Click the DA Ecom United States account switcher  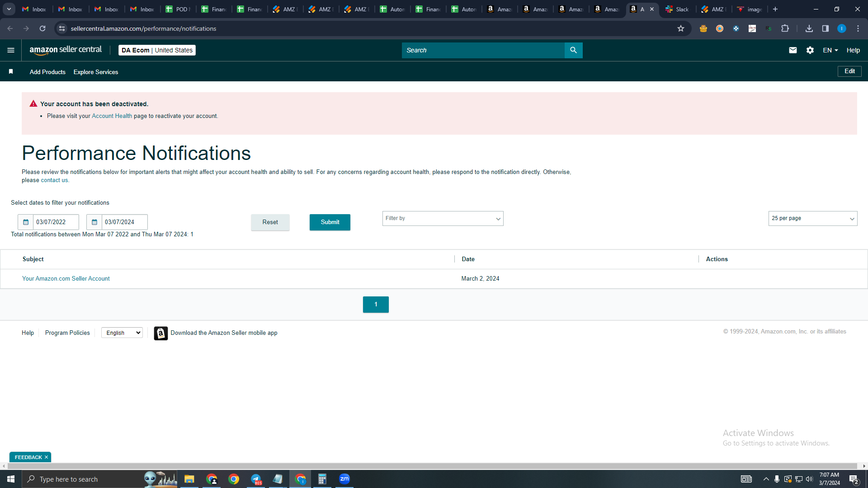(157, 50)
